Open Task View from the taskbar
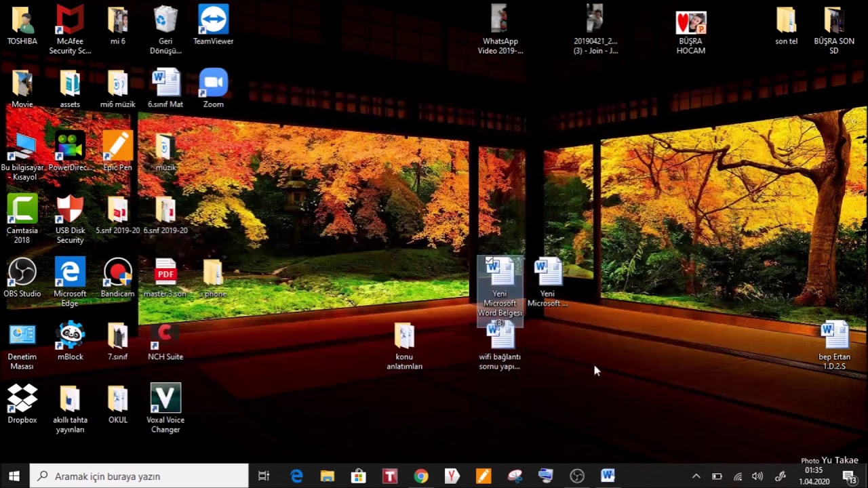Image resolution: width=868 pixels, height=488 pixels. coord(264,476)
